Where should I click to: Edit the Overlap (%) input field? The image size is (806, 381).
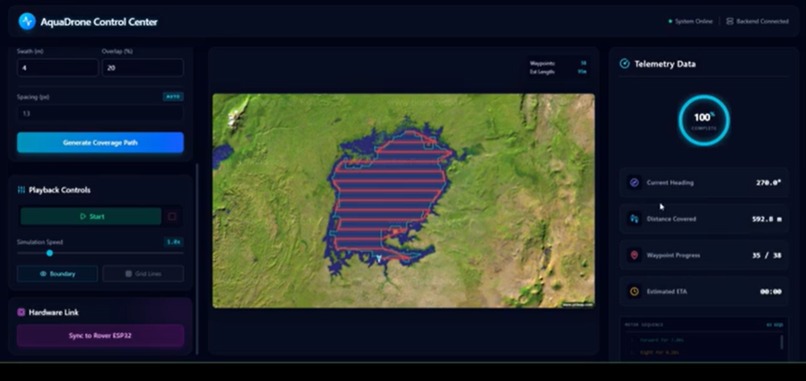143,68
